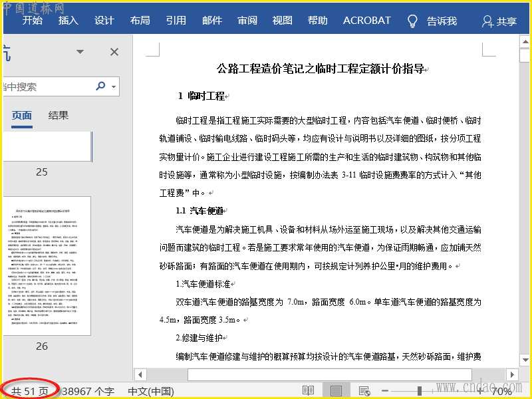Switch to the 布局 ribbon tab
This screenshot has height=399, width=532.
tap(140, 21)
